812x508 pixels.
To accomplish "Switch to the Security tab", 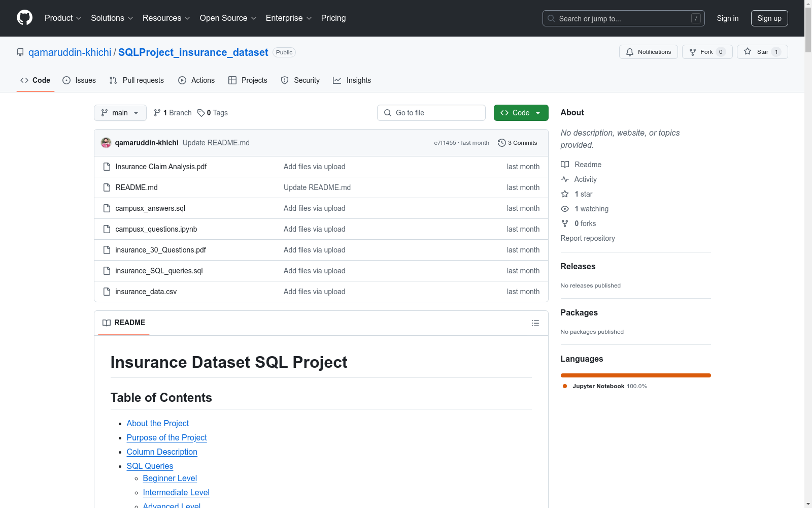I will pyautogui.click(x=300, y=80).
